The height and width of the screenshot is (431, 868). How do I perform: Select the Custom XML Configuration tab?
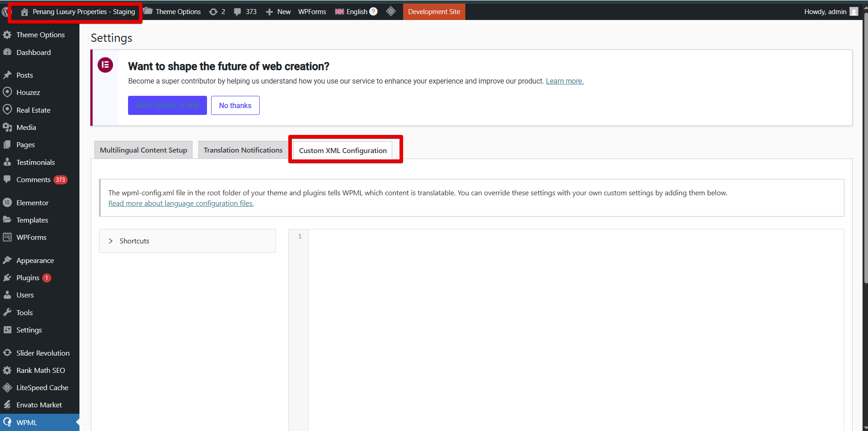point(343,150)
